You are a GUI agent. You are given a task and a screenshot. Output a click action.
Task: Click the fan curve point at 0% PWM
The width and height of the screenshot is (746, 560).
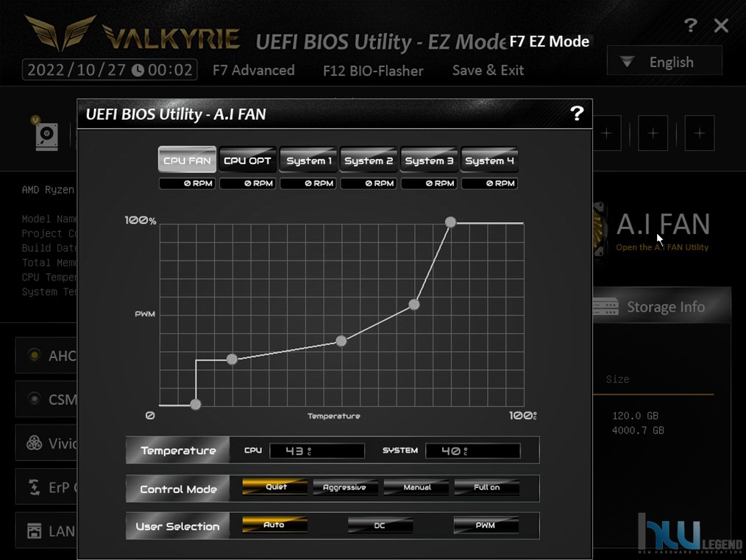[196, 405]
